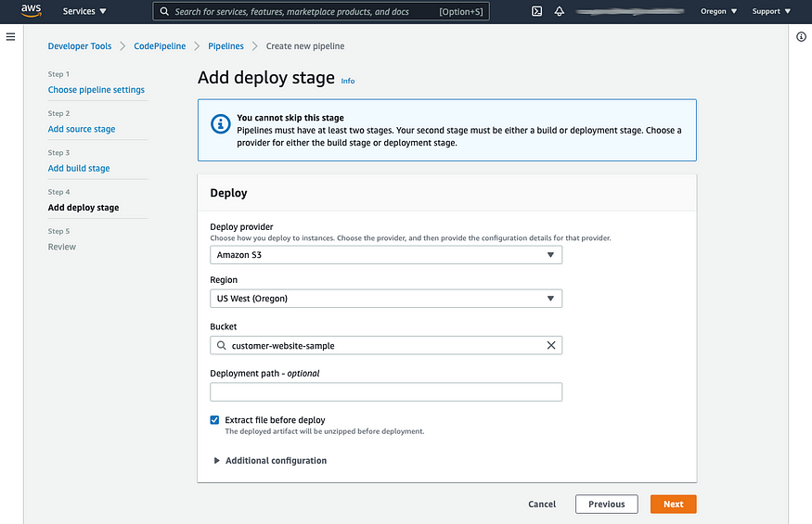
Task: Focus the top services search box
Action: (321, 11)
